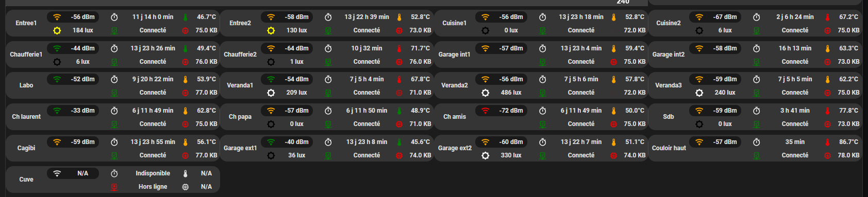Click the Garage ext2 330 lux reading
The image size is (868, 197).
[x=511, y=155]
